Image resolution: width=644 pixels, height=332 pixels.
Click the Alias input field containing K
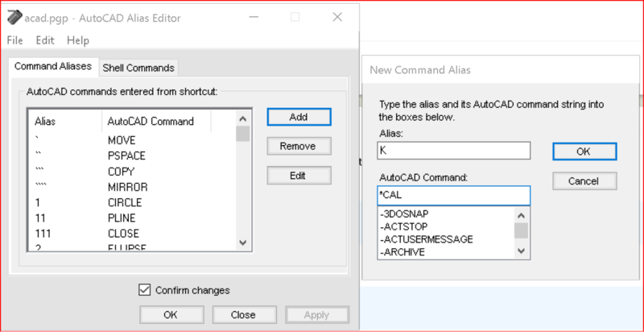454,151
